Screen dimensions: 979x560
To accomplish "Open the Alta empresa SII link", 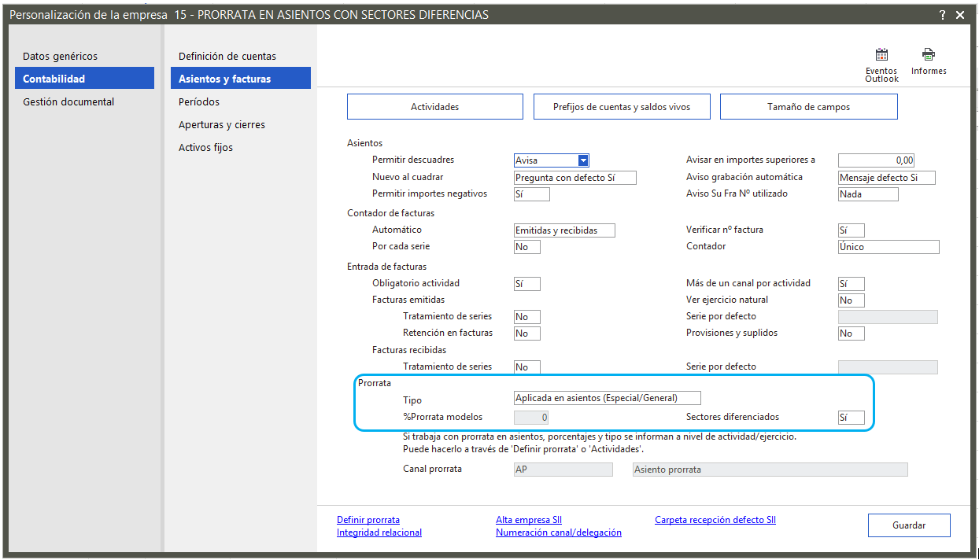I will coord(529,520).
